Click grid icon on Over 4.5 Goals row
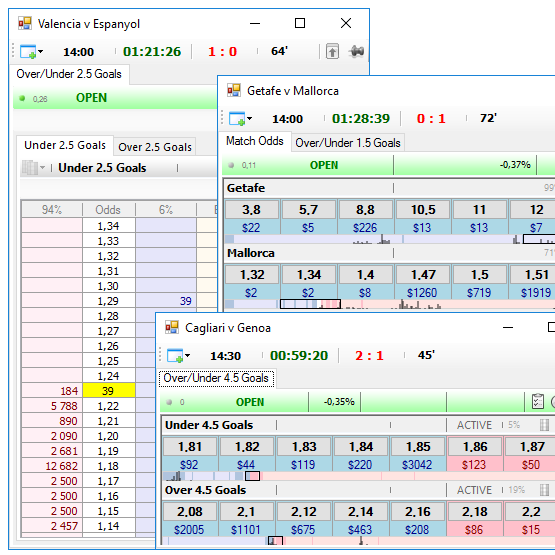This screenshot has width=555, height=555. 545,490
